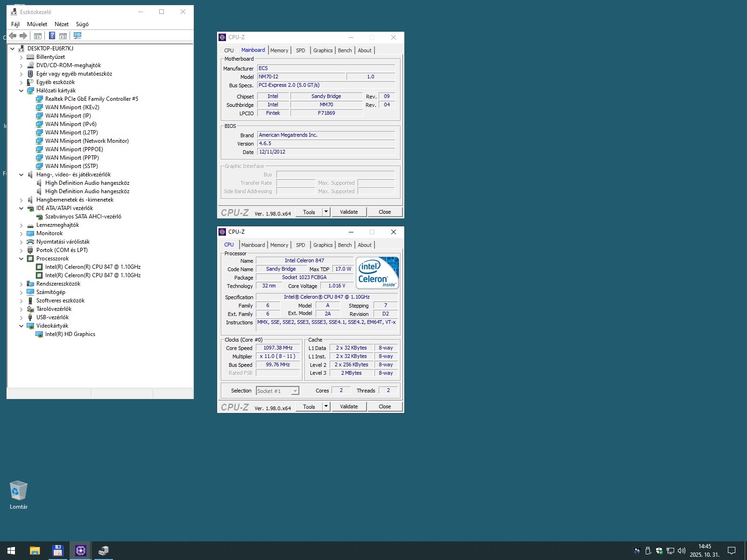
Task: Expand the USB-vezérlők category
Action: click(x=21, y=317)
